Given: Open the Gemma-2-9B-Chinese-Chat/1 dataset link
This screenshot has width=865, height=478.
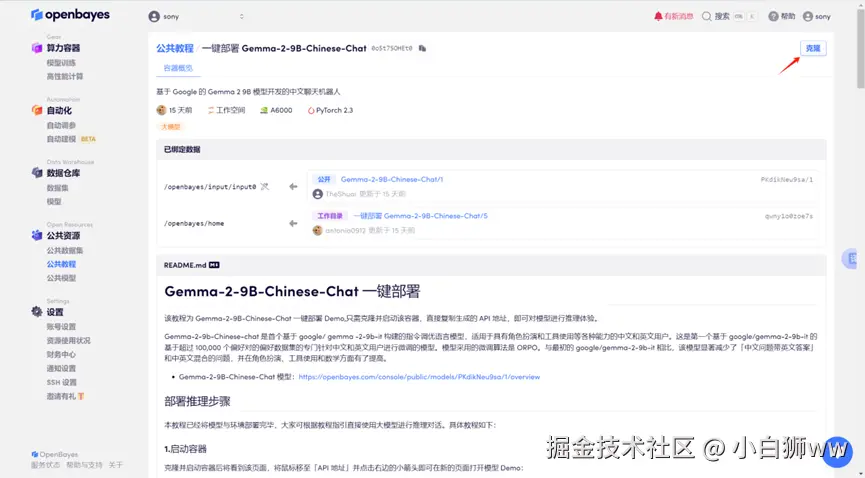Looking at the screenshot, I should (392, 179).
